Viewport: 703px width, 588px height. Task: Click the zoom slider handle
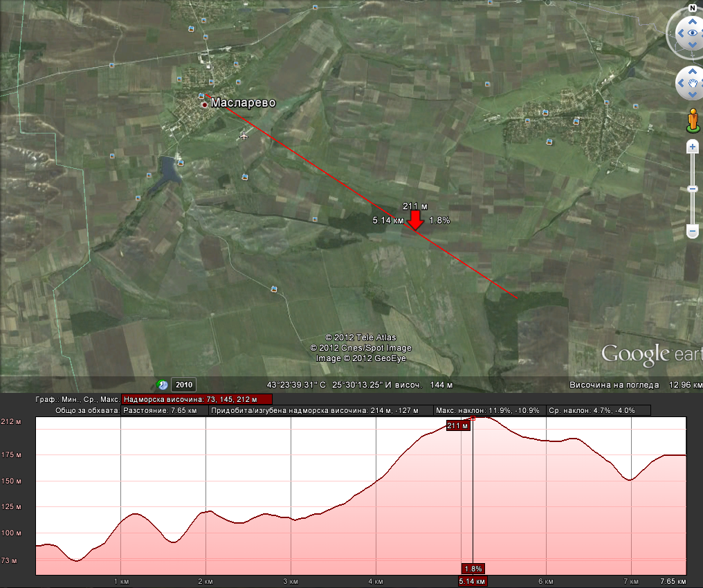click(693, 189)
